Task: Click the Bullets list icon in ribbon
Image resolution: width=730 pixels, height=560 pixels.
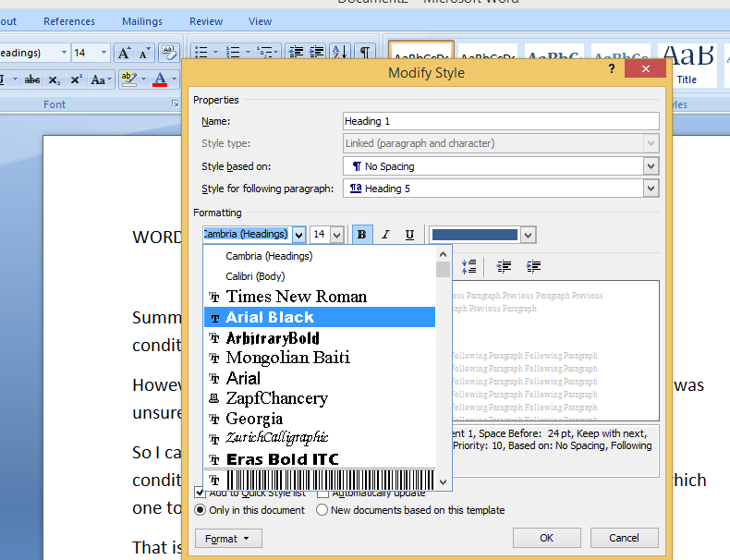Action: (x=201, y=52)
